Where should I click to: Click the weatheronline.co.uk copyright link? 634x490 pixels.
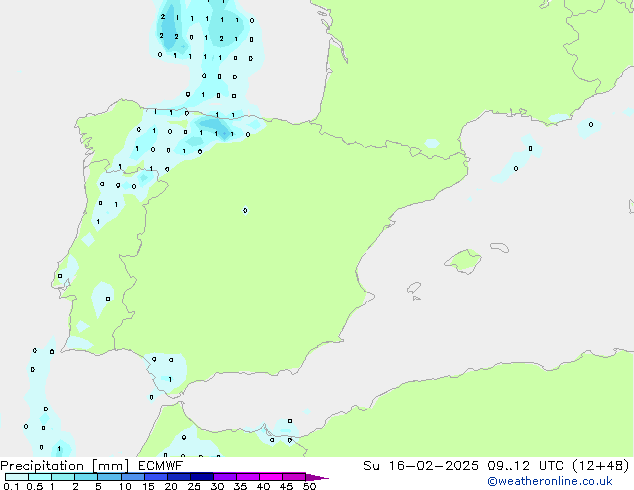[x=550, y=481]
